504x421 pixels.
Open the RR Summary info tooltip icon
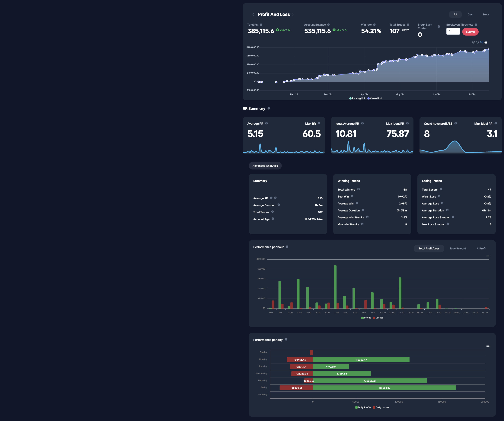269,108
